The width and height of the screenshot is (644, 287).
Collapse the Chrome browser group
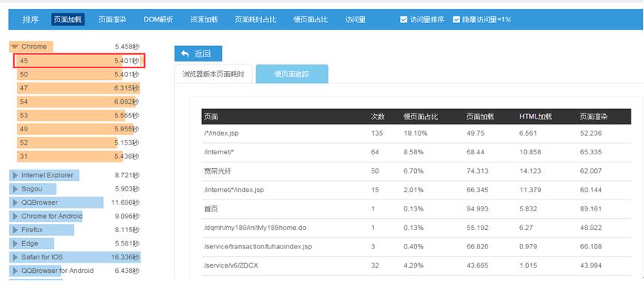coord(15,47)
